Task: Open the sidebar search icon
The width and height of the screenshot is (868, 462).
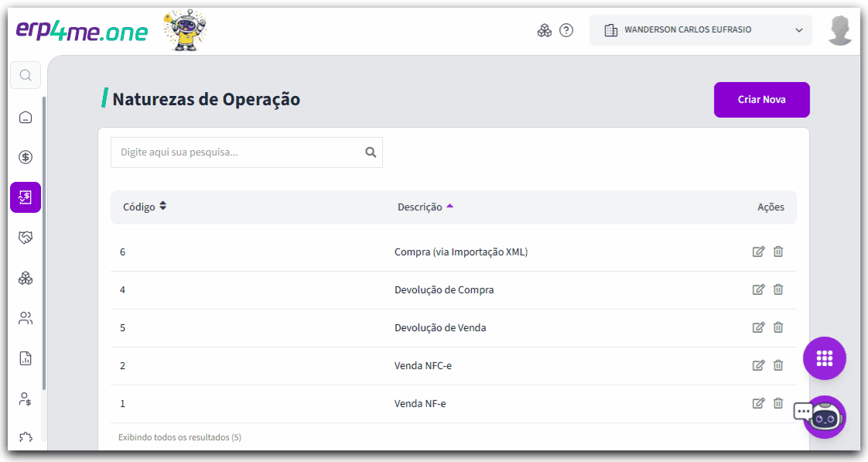Action: [26, 75]
